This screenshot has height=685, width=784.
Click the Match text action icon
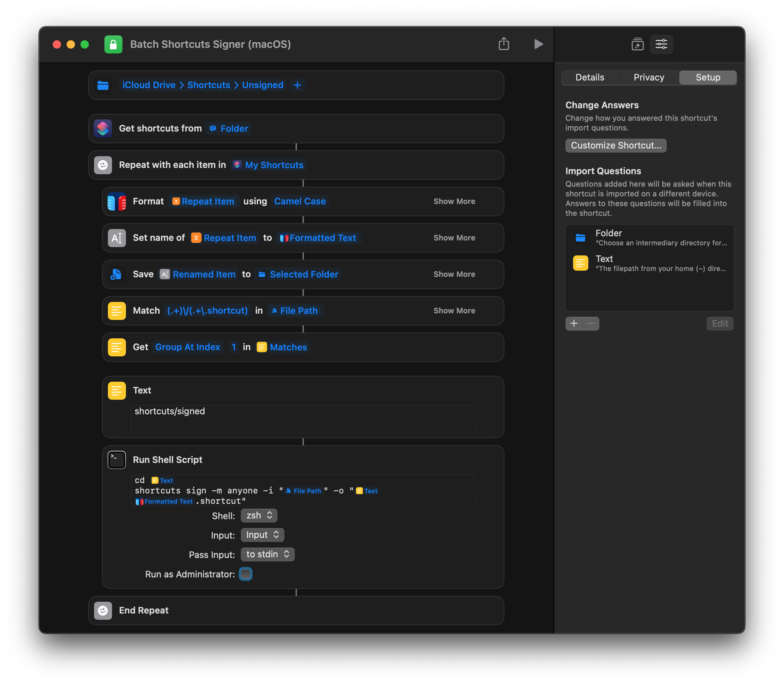(x=117, y=311)
